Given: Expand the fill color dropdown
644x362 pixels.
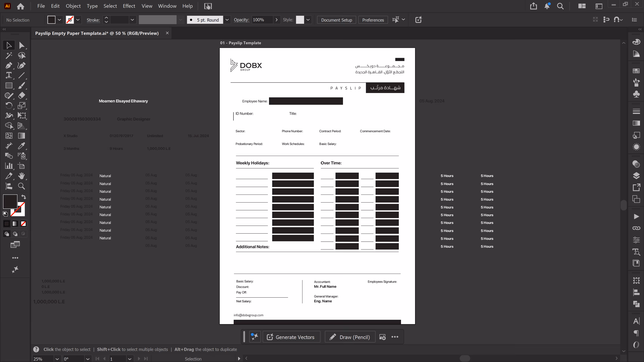Looking at the screenshot, I should click(59, 20).
